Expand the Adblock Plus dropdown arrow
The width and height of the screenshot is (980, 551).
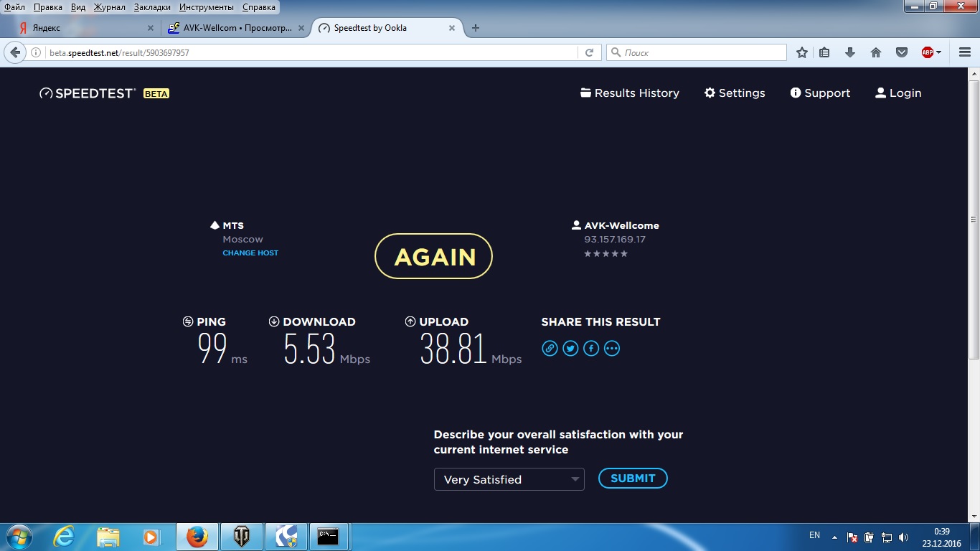click(x=939, y=52)
